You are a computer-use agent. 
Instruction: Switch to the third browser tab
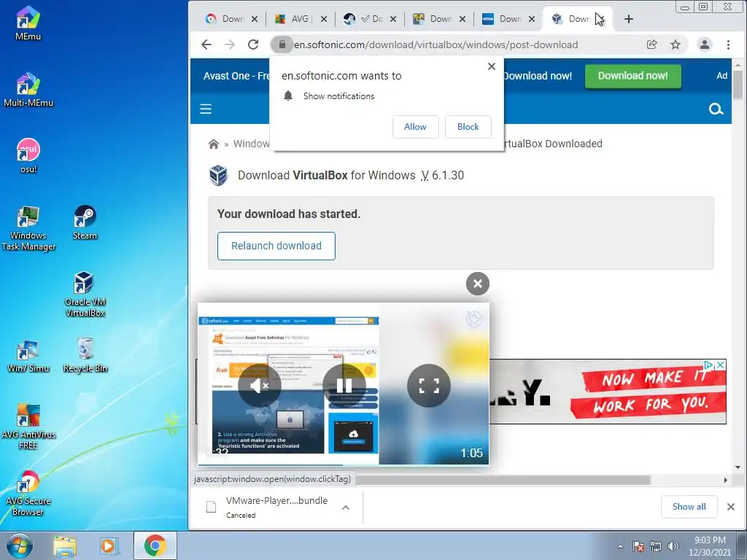pyautogui.click(x=370, y=19)
